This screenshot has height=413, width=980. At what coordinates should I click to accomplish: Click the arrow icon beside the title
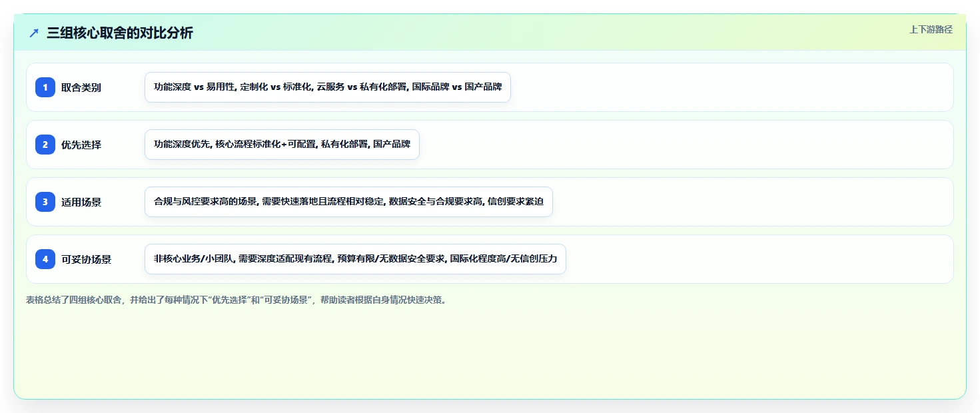(34, 33)
